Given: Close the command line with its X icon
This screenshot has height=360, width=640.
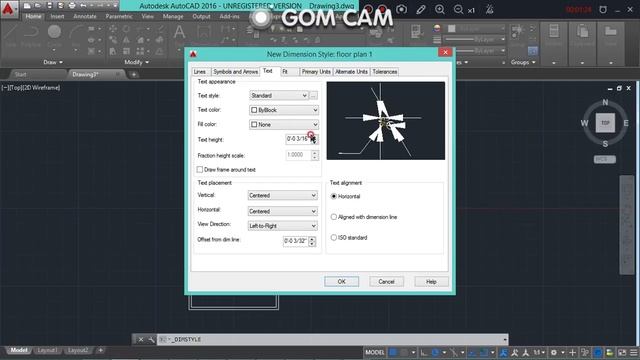Looking at the screenshot, I should (140, 340).
